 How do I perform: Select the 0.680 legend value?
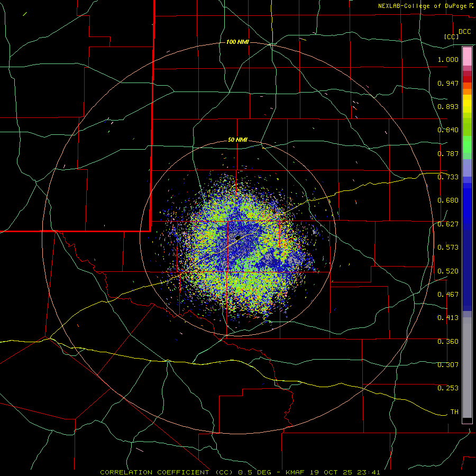(448, 200)
